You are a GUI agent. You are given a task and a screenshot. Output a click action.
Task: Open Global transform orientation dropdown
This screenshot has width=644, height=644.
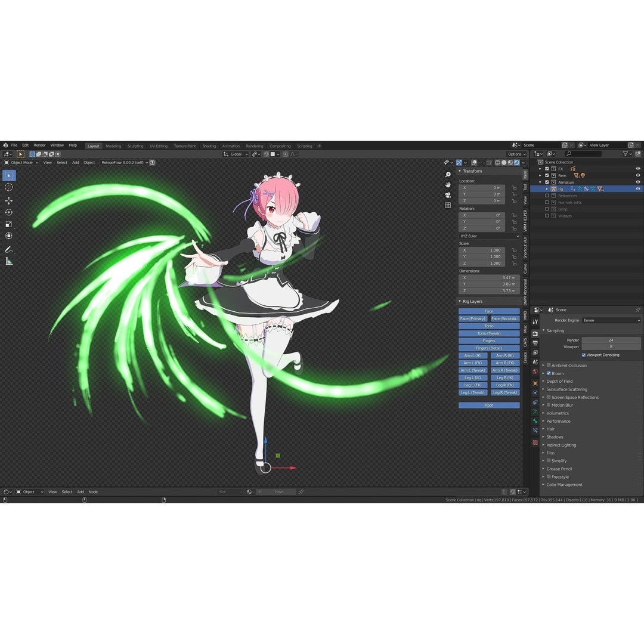pos(236,154)
